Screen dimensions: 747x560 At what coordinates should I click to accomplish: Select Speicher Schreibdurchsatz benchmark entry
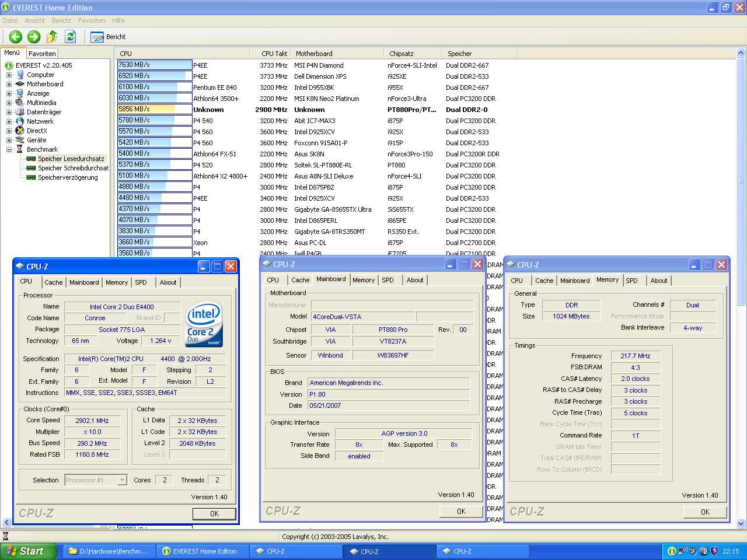coord(73,168)
